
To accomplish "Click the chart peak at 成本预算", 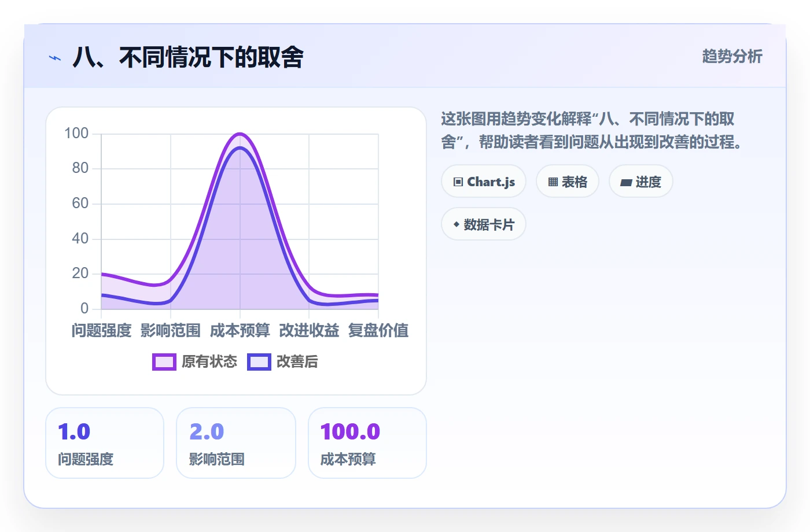I will click(240, 134).
